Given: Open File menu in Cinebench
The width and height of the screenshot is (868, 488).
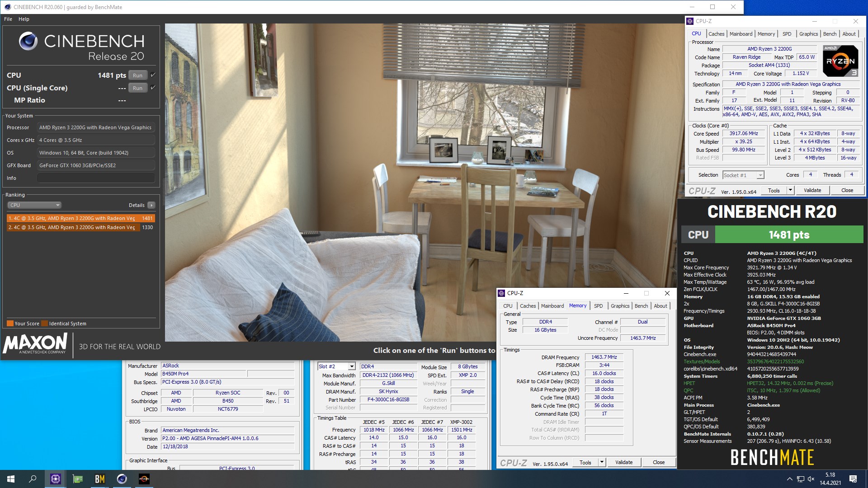Looking at the screenshot, I should point(8,19).
